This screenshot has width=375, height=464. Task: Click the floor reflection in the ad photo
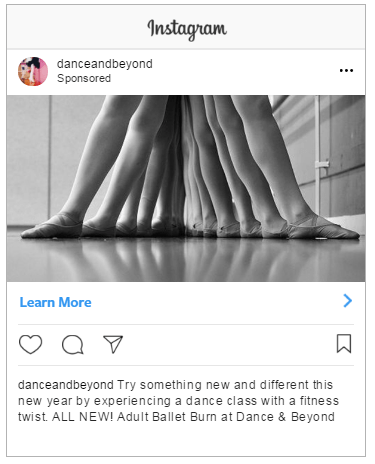point(186,260)
